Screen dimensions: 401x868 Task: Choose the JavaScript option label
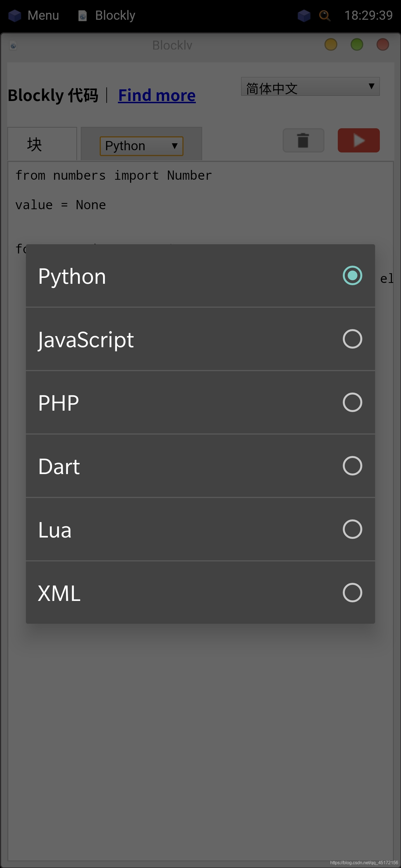pyautogui.click(x=86, y=340)
